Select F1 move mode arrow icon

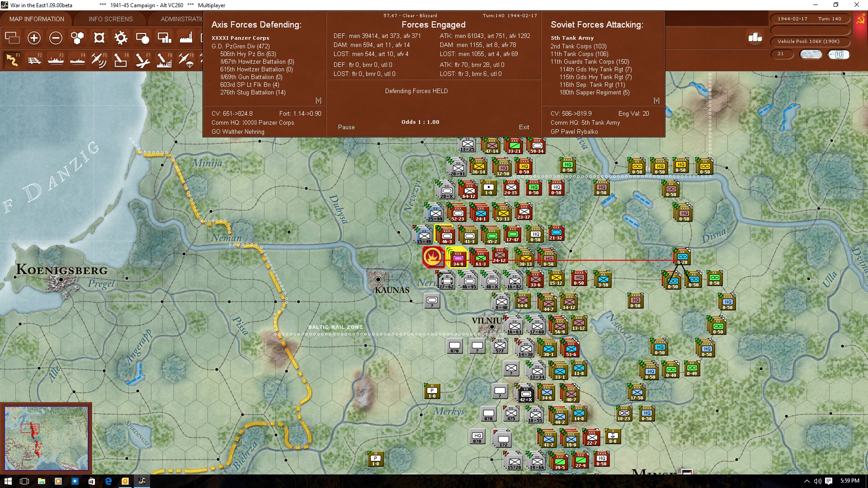coord(12,60)
